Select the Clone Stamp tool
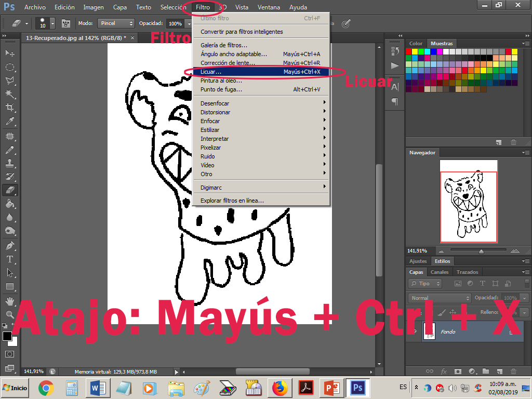This screenshot has height=399, width=532. pos(10,163)
